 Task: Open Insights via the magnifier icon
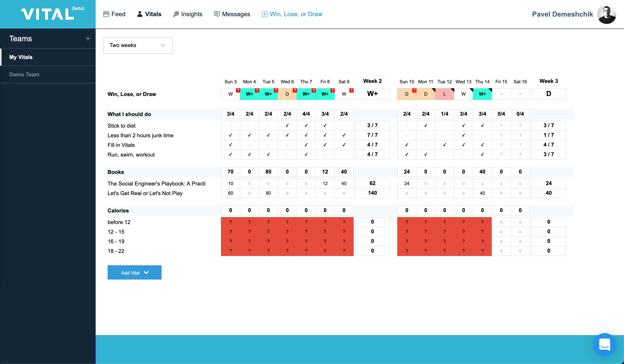click(x=176, y=14)
